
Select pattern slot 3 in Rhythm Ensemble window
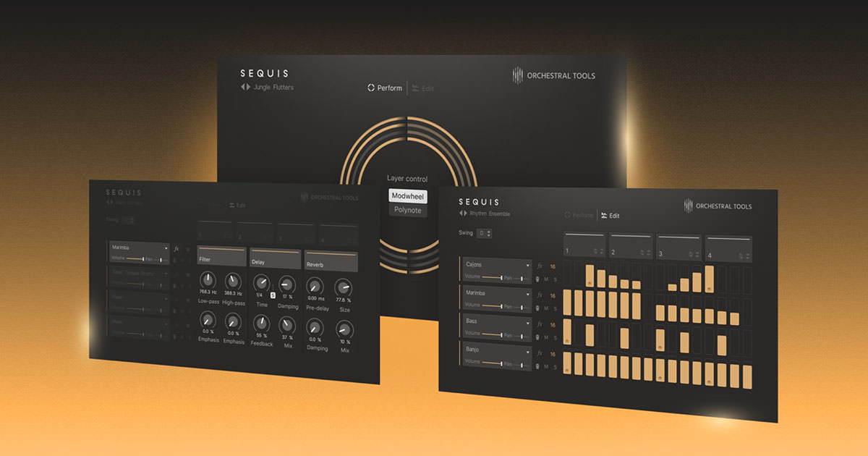pyautogui.click(x=680, y=247)
